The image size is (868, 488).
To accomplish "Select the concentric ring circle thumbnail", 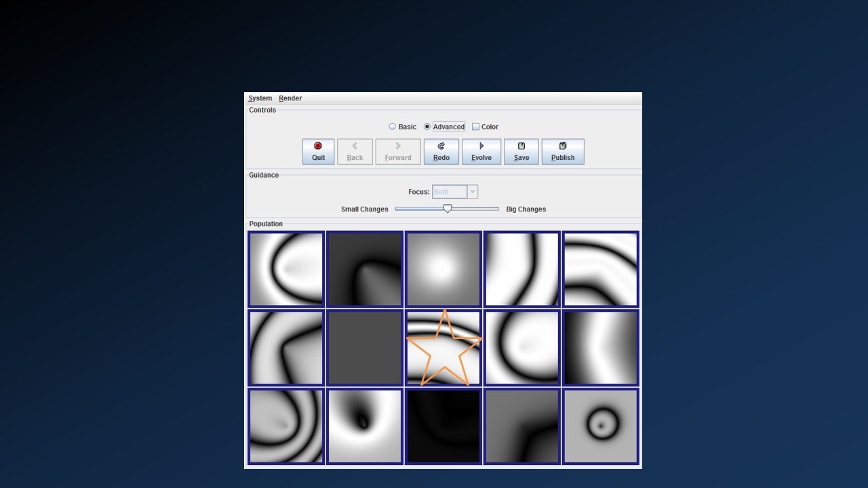I will tap(600, 426).
